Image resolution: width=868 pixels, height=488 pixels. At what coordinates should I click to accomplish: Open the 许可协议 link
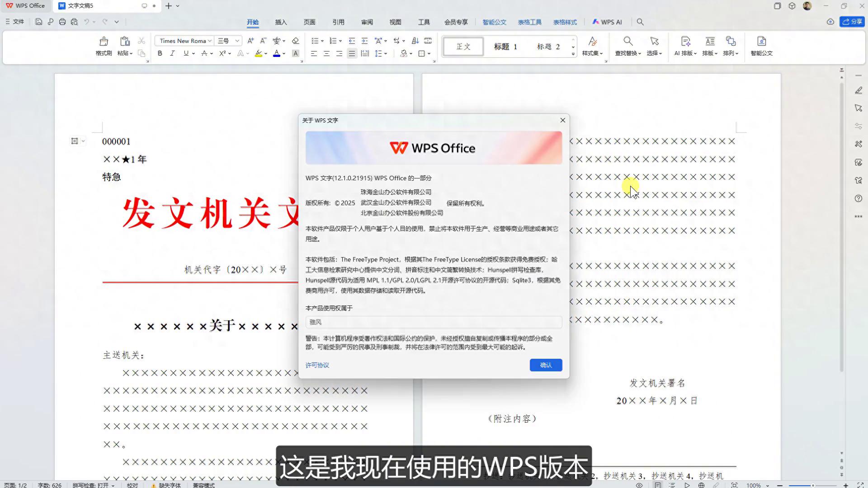pyautogui.click(x=317, y=365)
